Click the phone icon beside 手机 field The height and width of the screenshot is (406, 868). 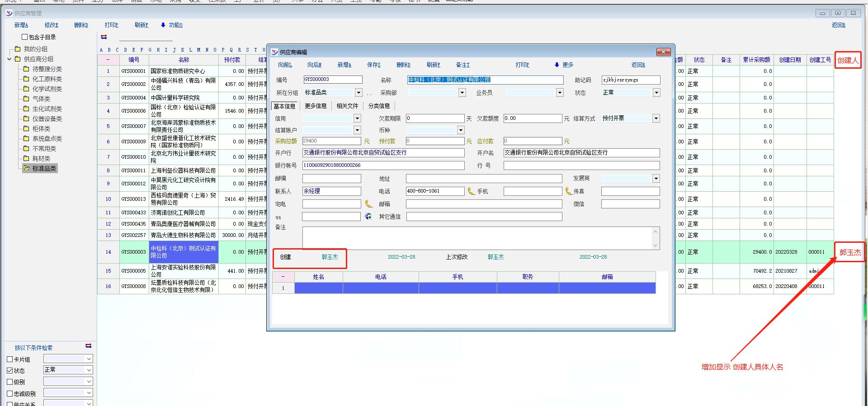[569, 191]
